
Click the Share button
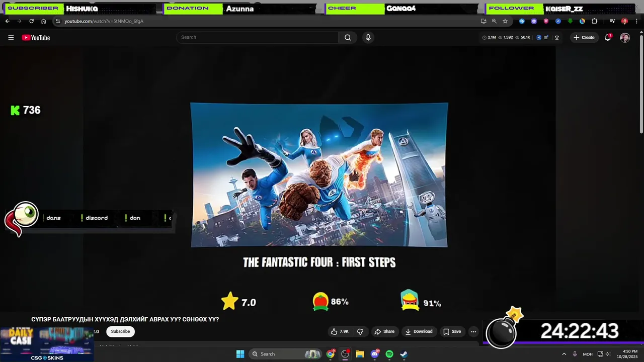tap(384, 331)
